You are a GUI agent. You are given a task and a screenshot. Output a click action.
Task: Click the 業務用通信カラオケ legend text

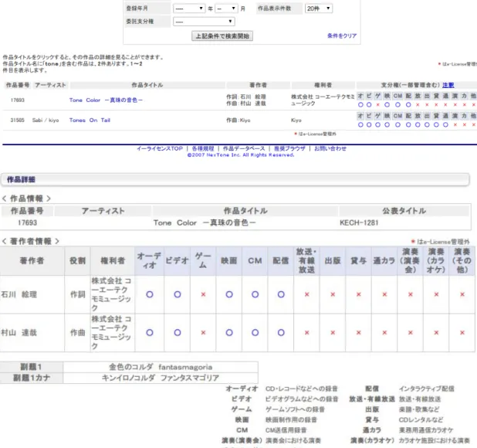426,430
